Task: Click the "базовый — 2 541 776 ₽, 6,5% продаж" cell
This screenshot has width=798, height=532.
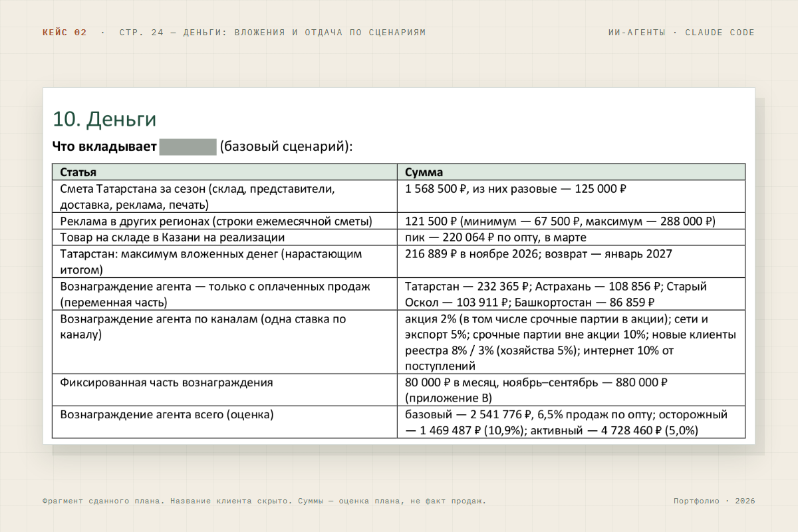Action: click(x=571, y=423)
